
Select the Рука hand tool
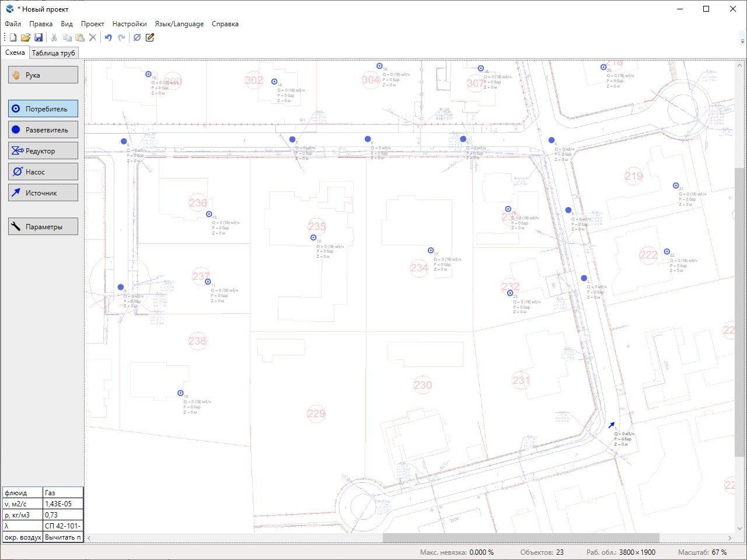[43, 75]
